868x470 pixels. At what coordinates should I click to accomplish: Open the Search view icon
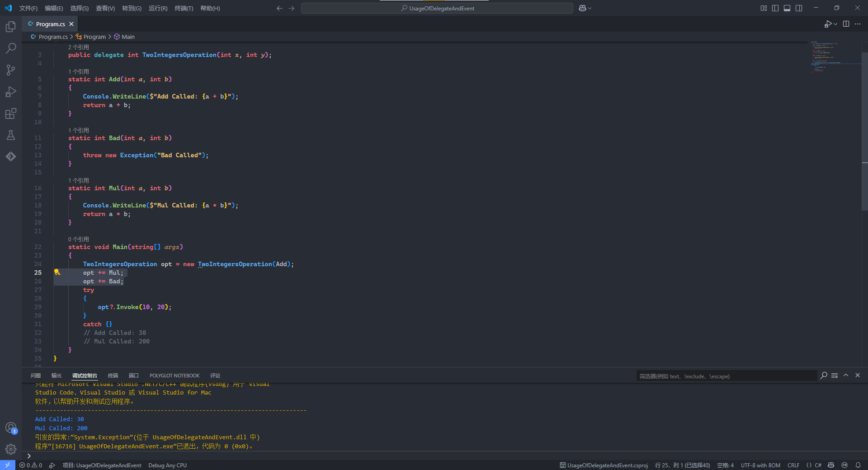click(11, 48)
